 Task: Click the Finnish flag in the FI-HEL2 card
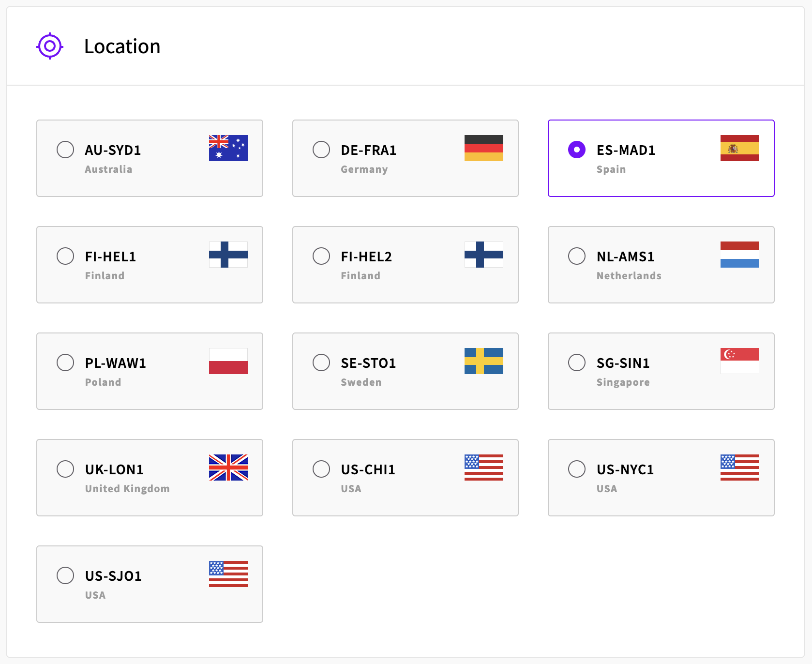coord(484,255)
